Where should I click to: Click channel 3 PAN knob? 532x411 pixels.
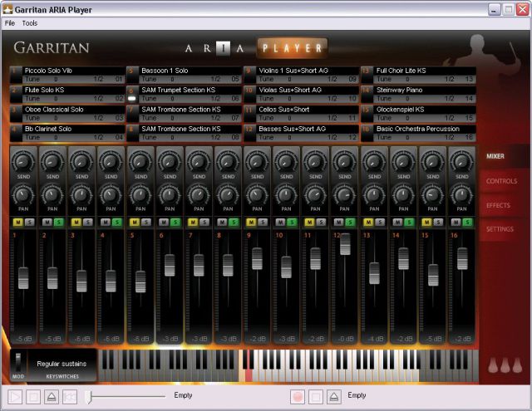tap(81, 195)
